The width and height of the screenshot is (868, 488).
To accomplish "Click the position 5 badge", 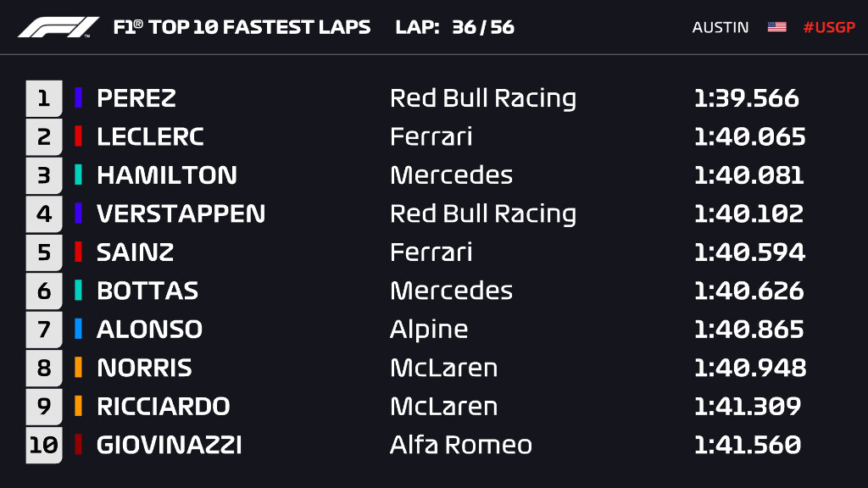I will [x=44, y=252].
